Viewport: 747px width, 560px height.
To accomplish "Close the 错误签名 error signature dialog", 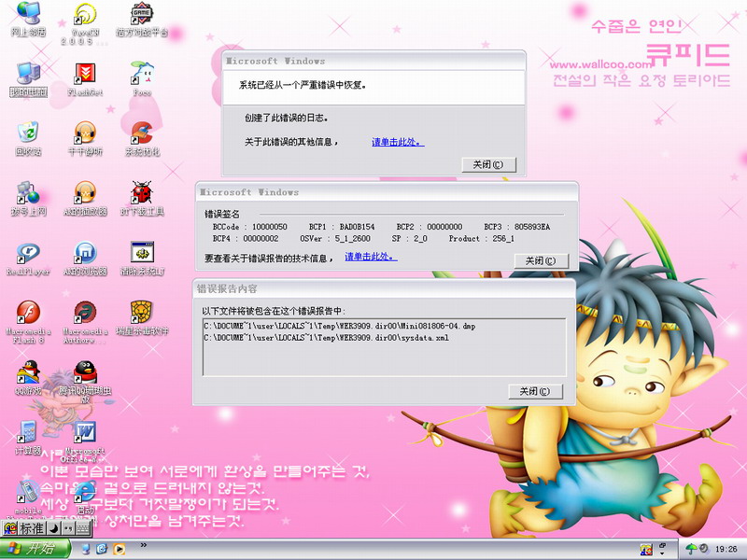I will pyautogui.click(x=542, y=261).
